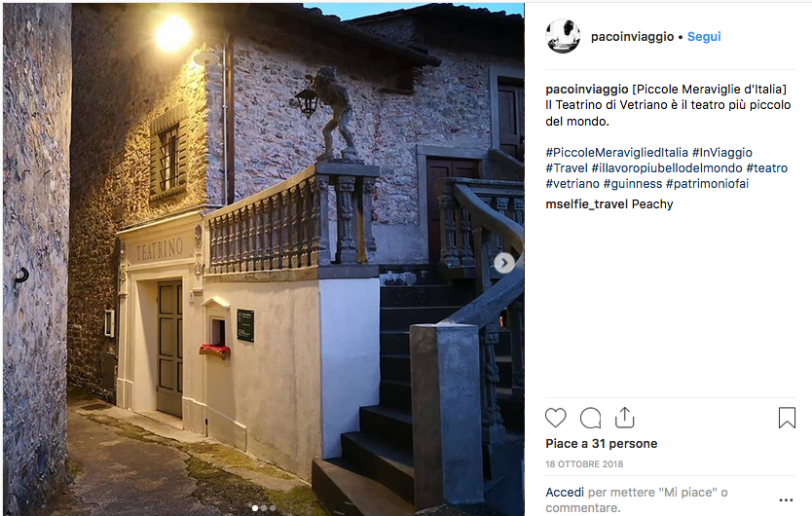812x516 pixels.
Task: View who liked: Piace a 31 persone
Action: coord(602,444)
